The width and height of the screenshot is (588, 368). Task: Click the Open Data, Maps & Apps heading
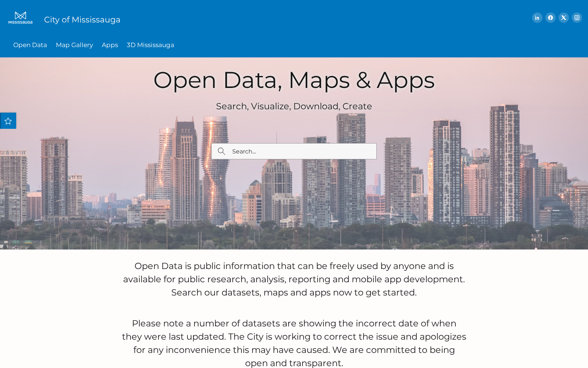(294, 80)
